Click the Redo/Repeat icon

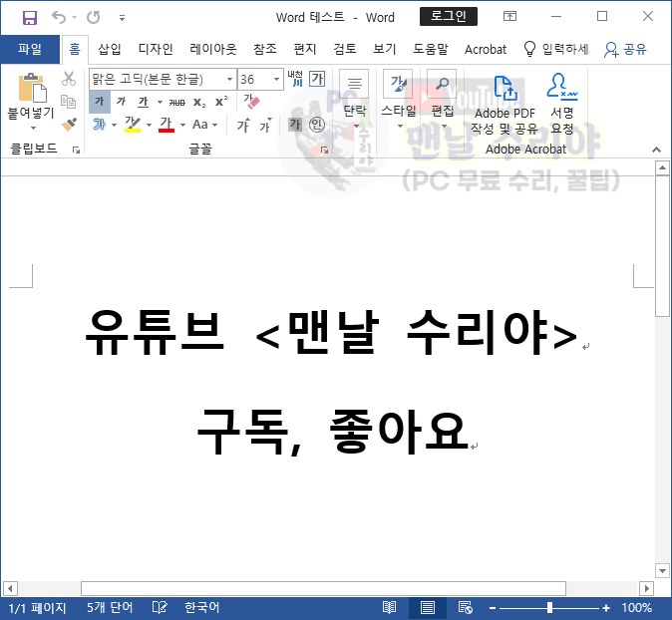tap(93, 18)
